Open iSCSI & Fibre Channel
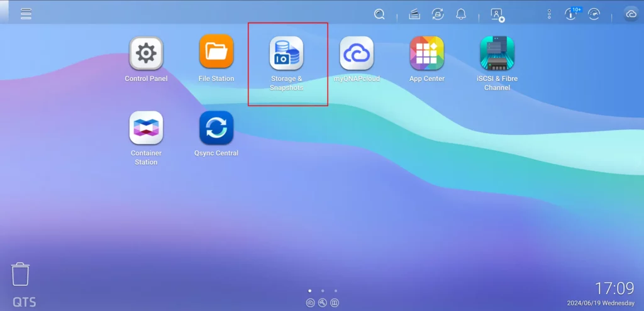644x311 pixels. coord(497,53)
